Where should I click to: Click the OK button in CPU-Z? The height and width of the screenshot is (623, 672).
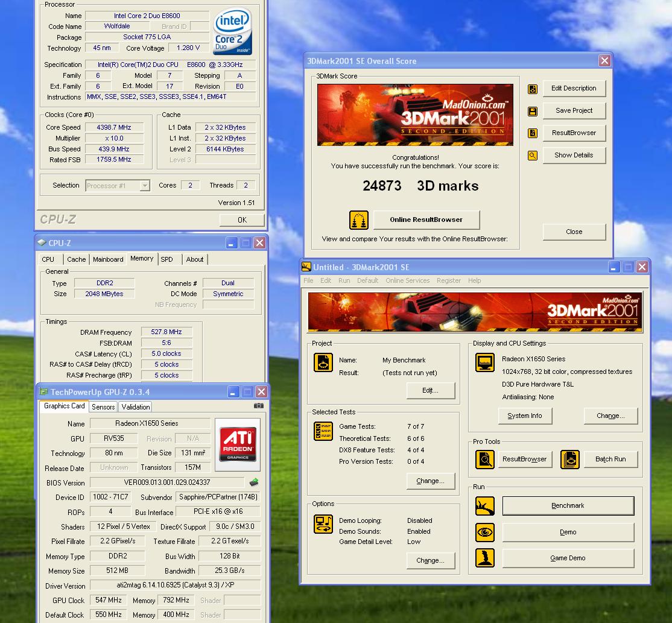242,220
